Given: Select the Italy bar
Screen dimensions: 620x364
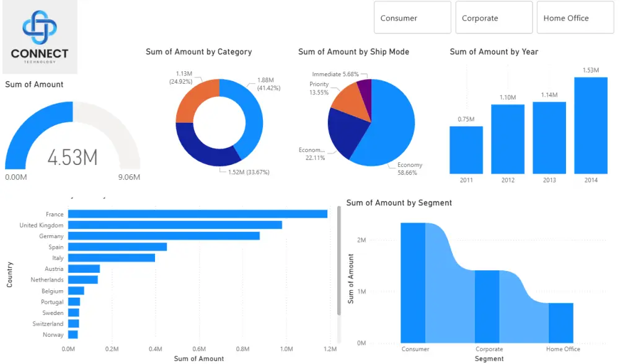Looking at the screenshot, I should click(112, 257).
